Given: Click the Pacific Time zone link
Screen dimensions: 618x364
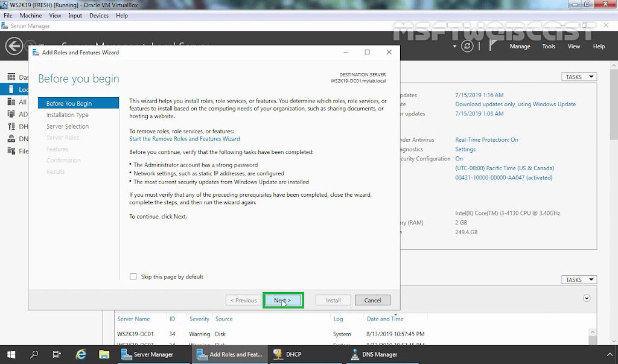Looking at the screenshot, I should point(505,168).
